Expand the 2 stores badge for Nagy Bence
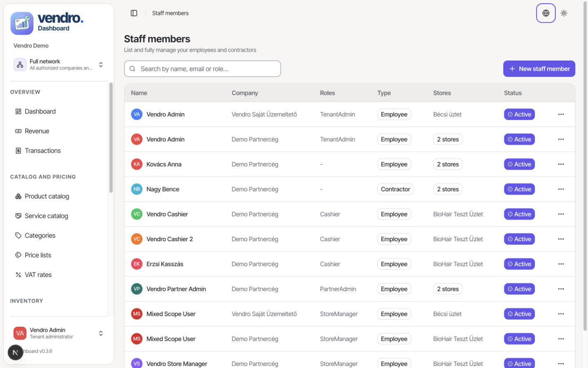588x368 pixels. tap(448, 189)
